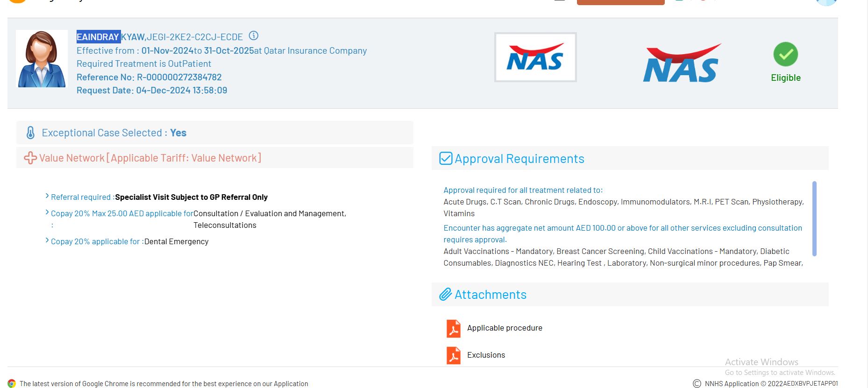Click 'Encounter has aggregate net amount' approval rule
Screen dimensions: 868x388
(623, 233)
